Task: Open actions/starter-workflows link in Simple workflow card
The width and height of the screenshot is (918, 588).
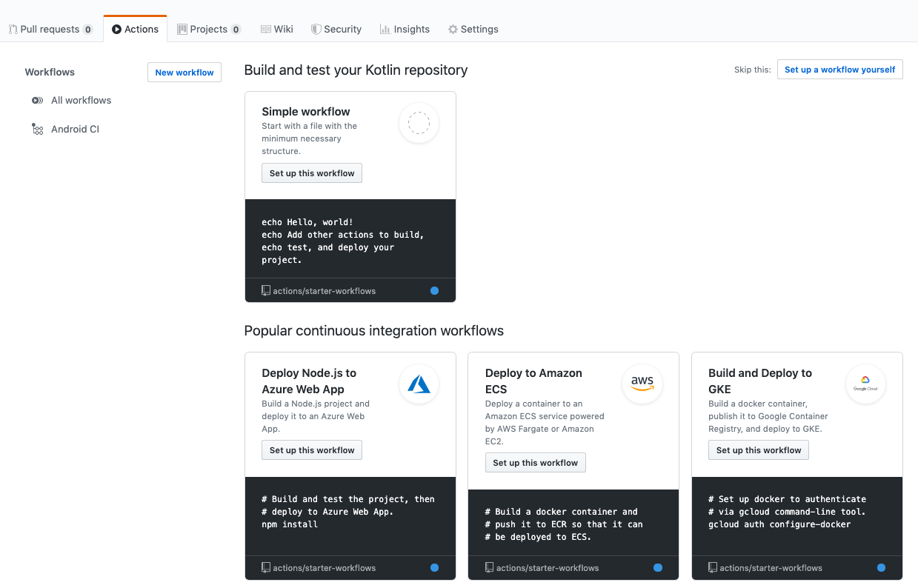Action: point(324,291)
